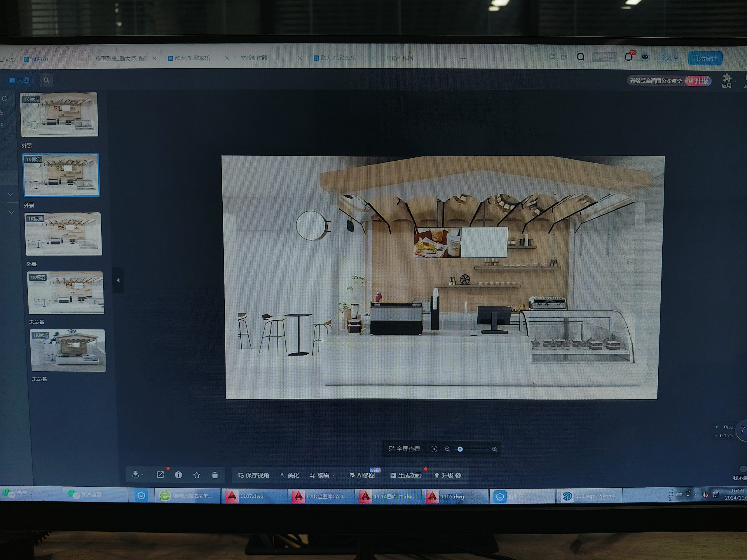Click the search icon next to 大图

pyautogui.click(x=47, y=80)
